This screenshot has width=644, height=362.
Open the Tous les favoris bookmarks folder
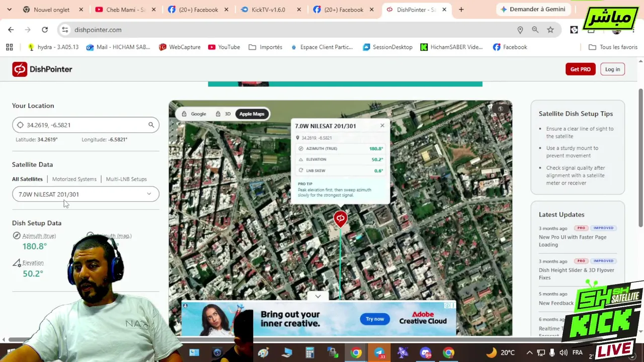click(613, 47)
